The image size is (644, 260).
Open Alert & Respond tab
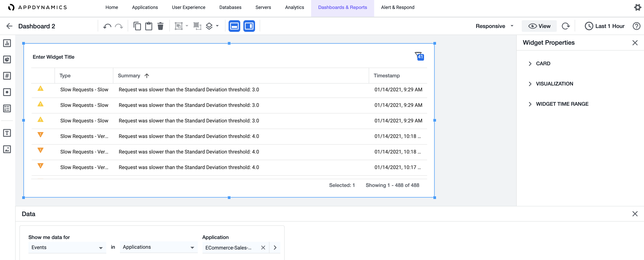click(x=398, y=8)
